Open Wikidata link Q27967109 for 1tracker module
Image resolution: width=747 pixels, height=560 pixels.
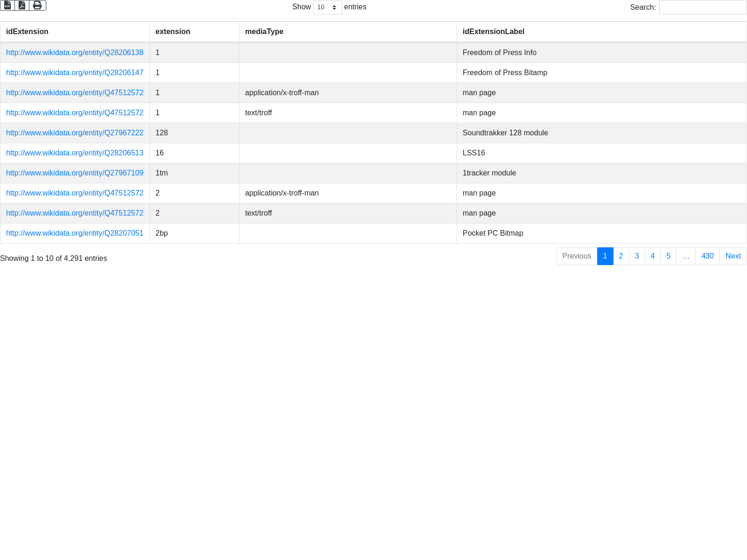pyautogui.click(x=75, y=173)
